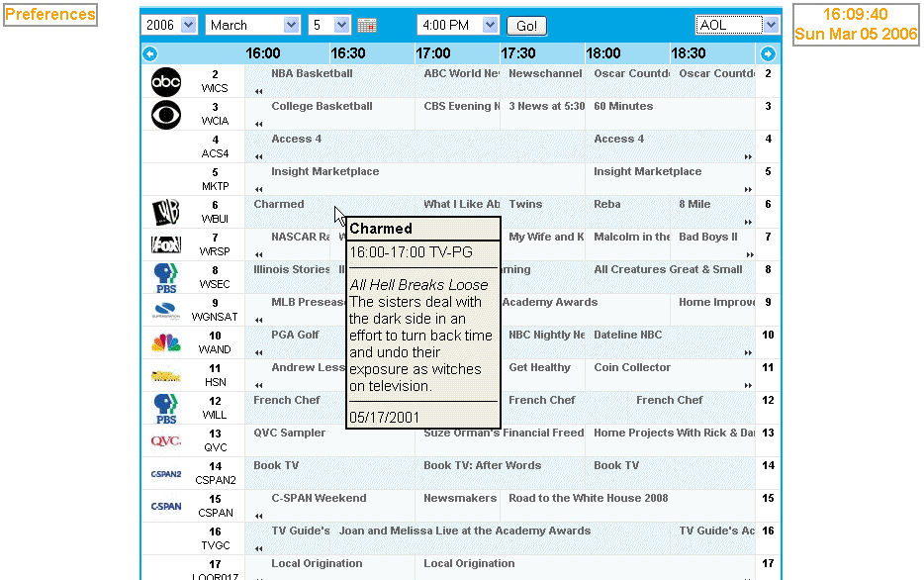Select the NBA Basketball listing
924x580 pixels.
pos(312,73)
